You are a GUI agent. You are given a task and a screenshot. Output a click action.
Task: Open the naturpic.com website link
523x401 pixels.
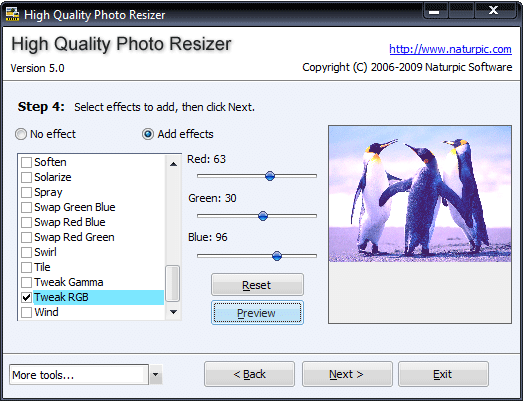450,49
